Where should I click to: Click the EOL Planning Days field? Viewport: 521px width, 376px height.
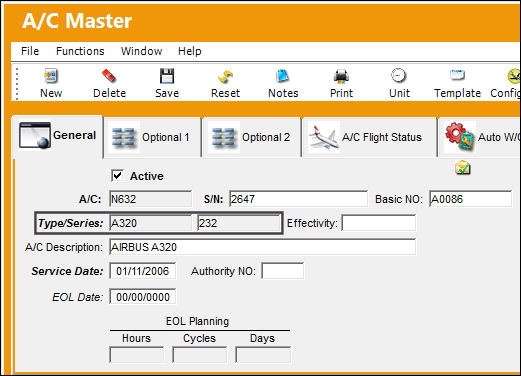263,355
